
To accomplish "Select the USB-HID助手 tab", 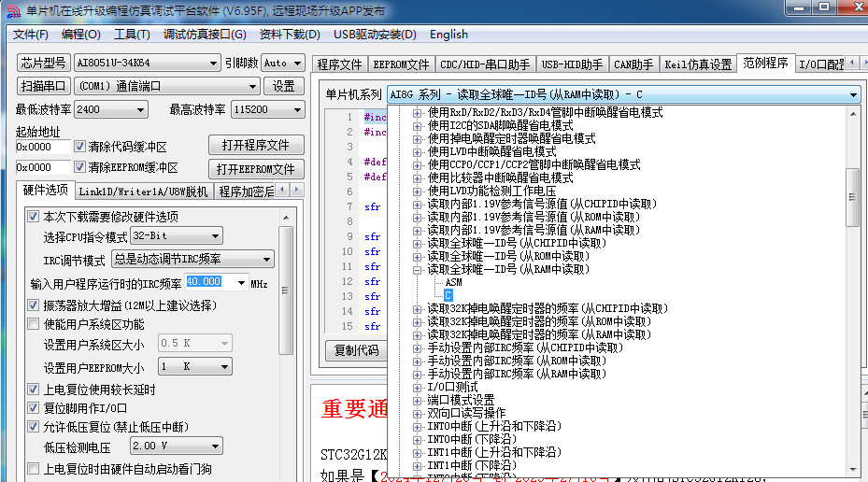I will (572, 64).
